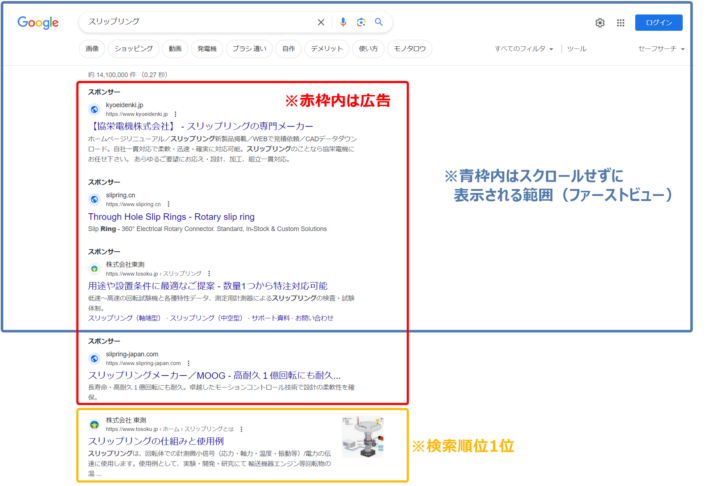Click the 株式会社東測 ad favicon
The image size is (720, 486).
94,269
